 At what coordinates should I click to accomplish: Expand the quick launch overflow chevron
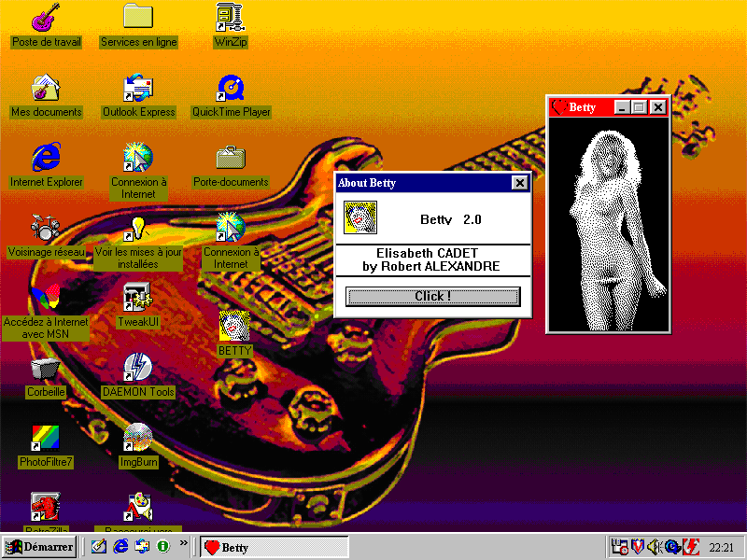coord(183,543)
